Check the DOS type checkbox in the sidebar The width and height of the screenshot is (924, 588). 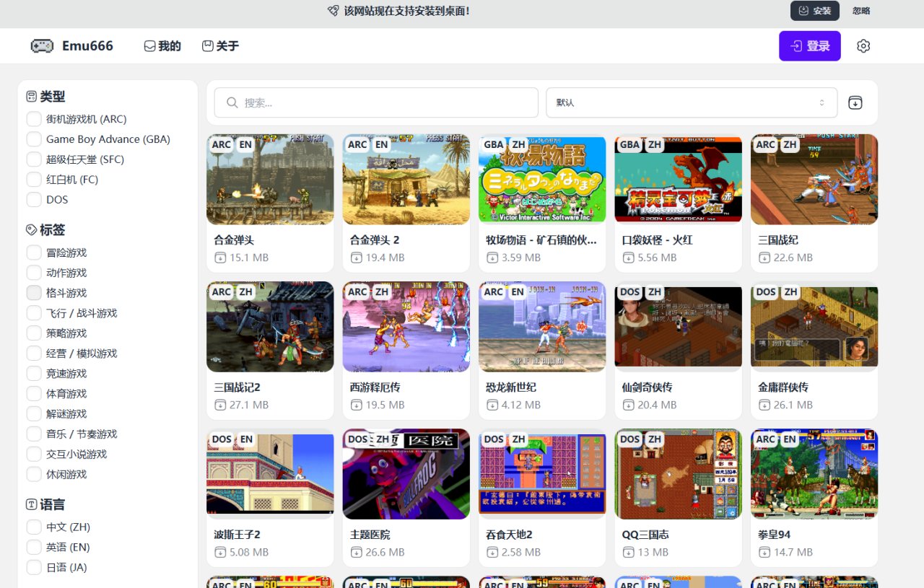pos(33,200)
